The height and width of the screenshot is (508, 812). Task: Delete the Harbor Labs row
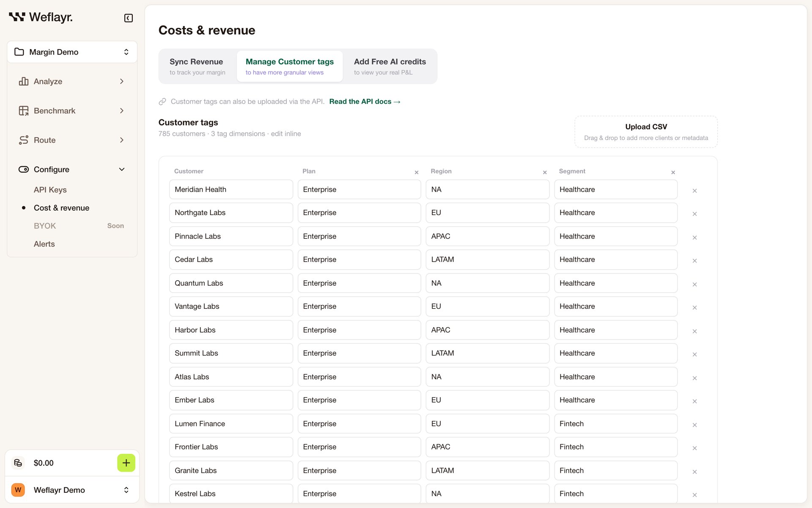pyautogui.click(x=694, y=331)
